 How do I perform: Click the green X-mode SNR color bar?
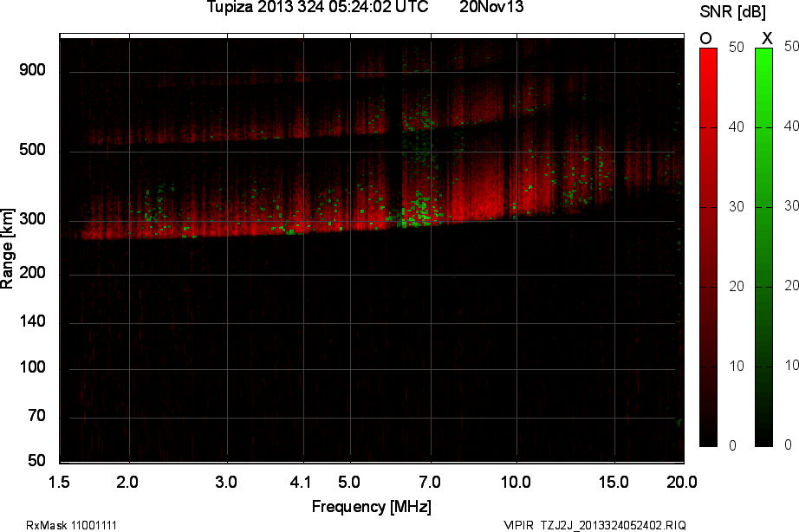point(763,248)
